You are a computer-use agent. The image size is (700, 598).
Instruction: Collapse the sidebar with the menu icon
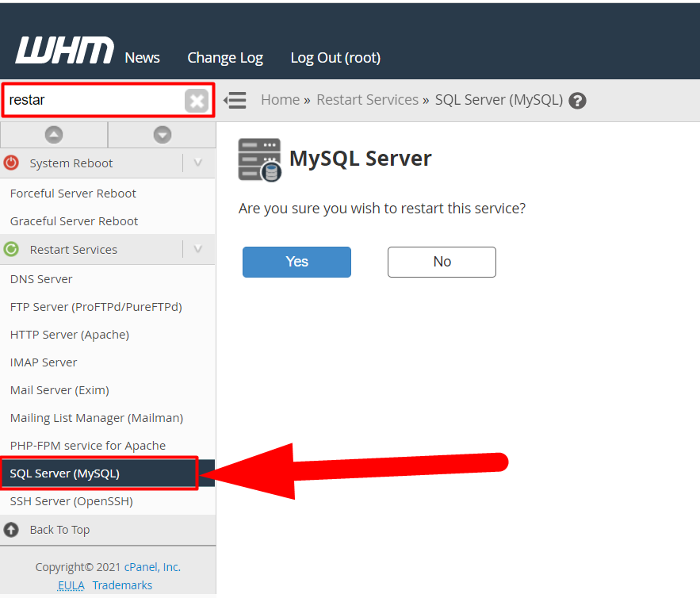click(x=235, y=100)
